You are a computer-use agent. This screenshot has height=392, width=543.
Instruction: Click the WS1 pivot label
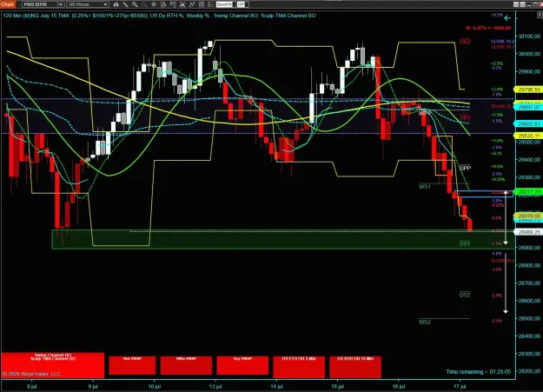425,187
